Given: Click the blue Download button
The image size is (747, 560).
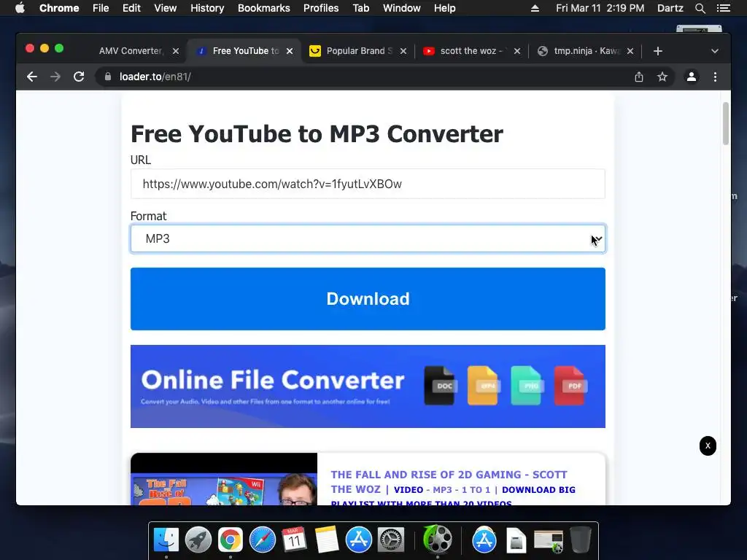Looking at the screenshot, I should [368, 298].
